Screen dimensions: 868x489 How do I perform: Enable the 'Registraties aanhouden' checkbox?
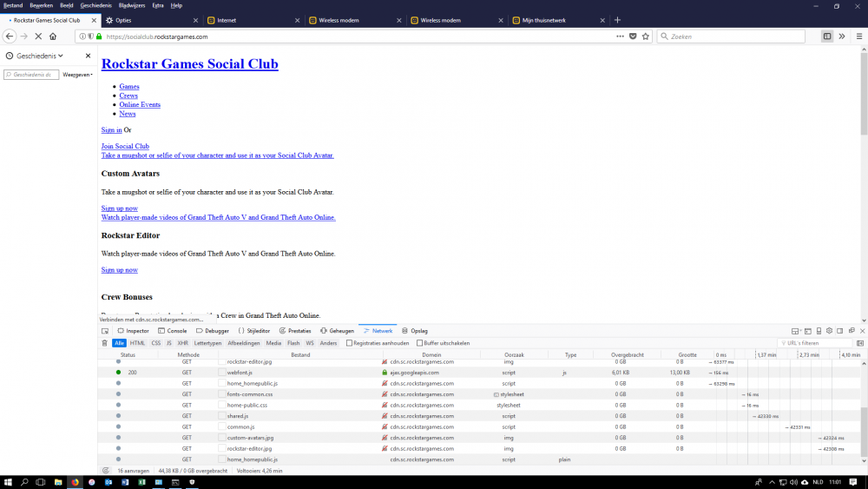[348, 343]
